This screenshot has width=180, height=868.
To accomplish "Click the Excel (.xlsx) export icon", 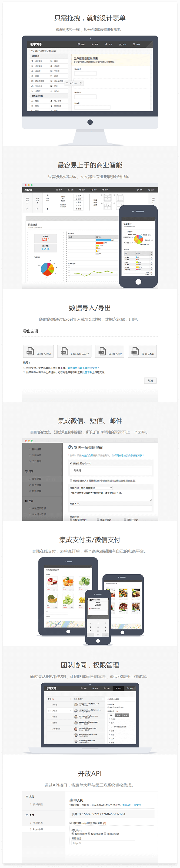I will coord(30,351).
